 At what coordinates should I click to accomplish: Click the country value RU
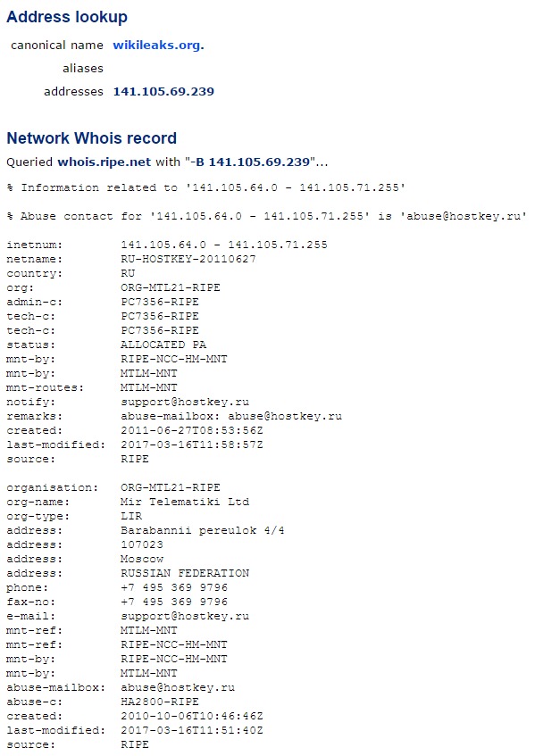pyautogui.click(x=128, y=274)
